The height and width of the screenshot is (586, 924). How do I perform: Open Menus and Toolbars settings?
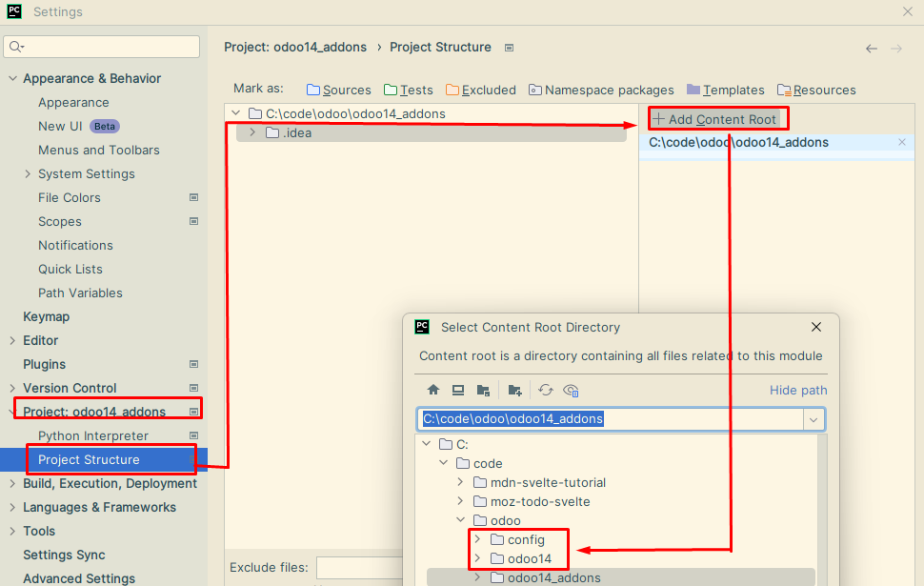click(99, 150)
